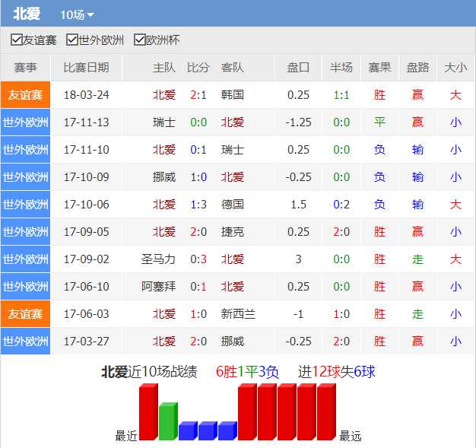Open the 德国 team link
476x448 pixels.
coord(233,205)
